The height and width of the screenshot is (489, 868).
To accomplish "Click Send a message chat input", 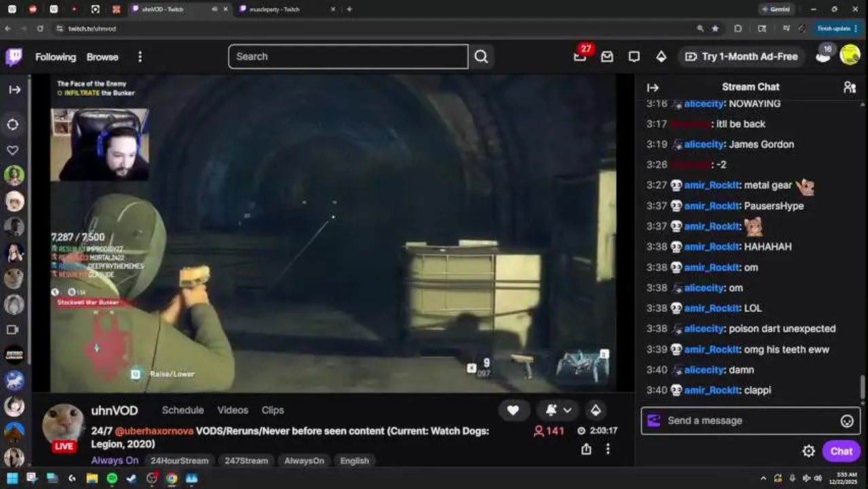I will [751, 420].
